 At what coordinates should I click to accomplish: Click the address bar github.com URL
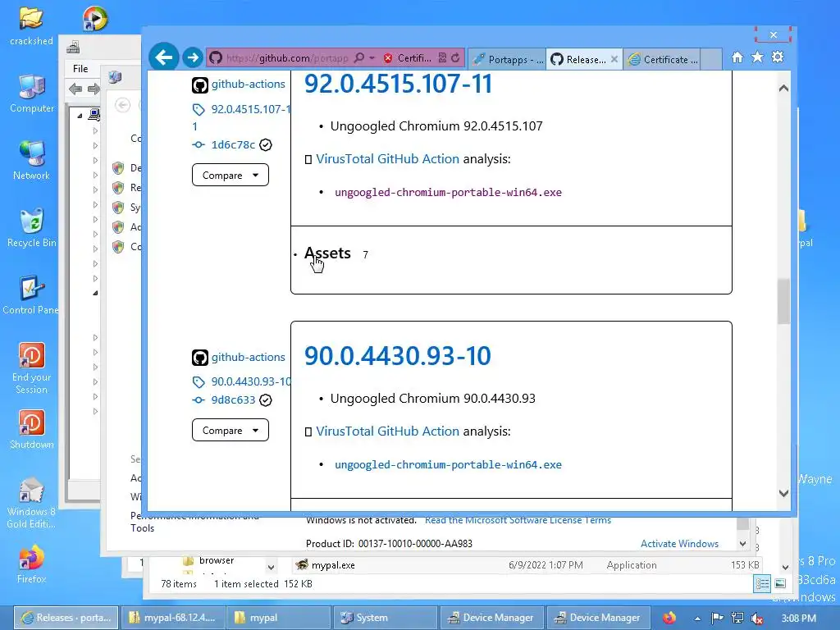(x=286, y=58)
